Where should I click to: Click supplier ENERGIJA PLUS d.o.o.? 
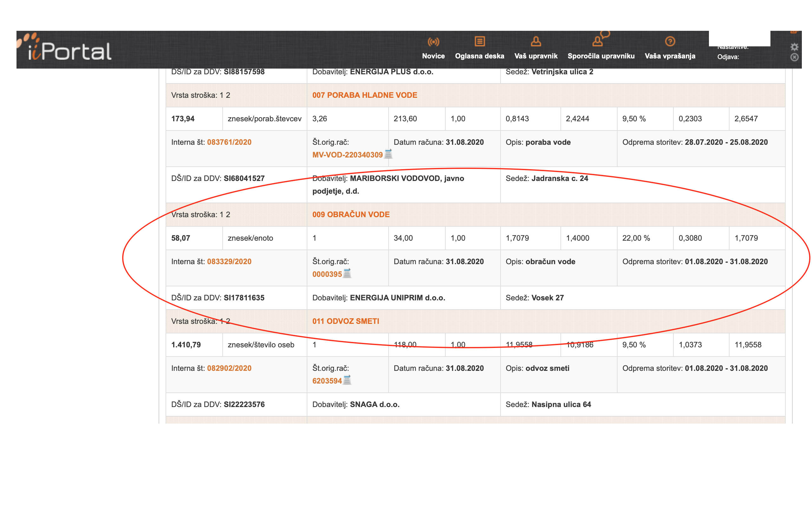pos(392,72)
